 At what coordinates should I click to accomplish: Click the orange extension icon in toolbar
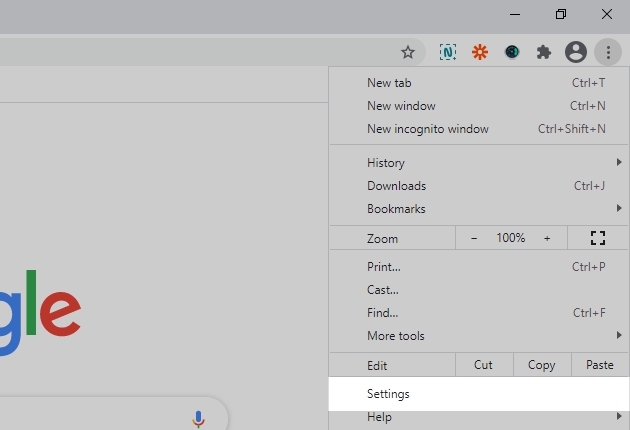(480, 52)
